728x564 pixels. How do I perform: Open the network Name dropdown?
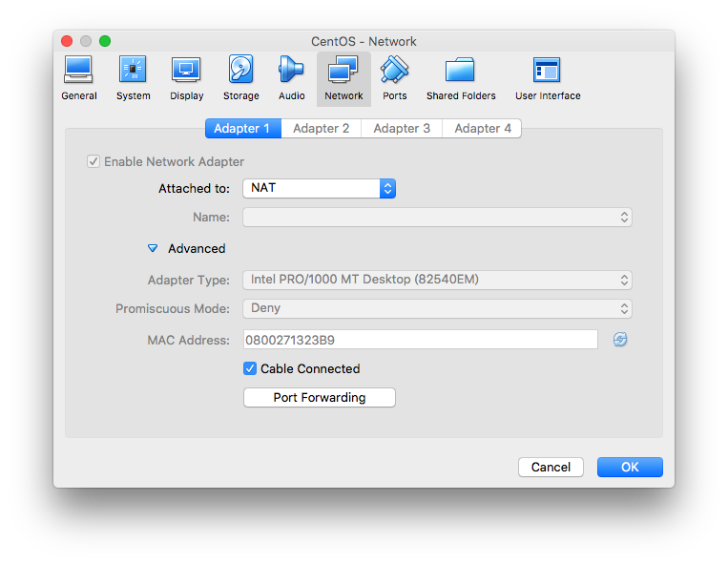[437, 218]
